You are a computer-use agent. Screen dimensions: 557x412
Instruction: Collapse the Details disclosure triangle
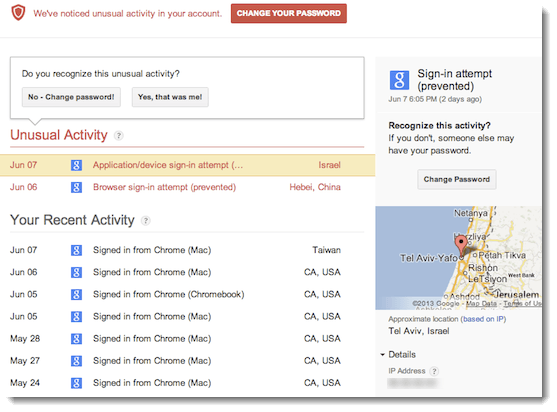click(x=383, y=354)
